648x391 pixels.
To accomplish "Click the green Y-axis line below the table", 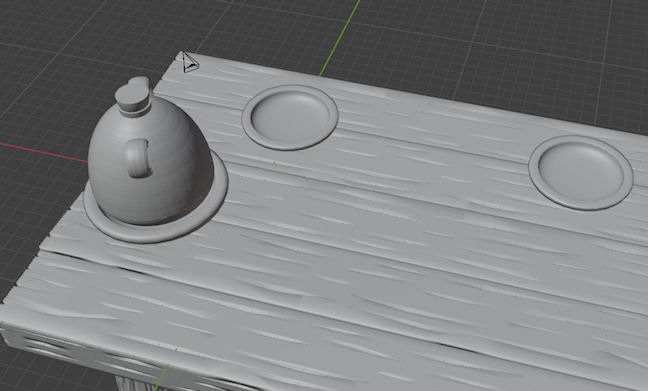I will tap(162, 377).
